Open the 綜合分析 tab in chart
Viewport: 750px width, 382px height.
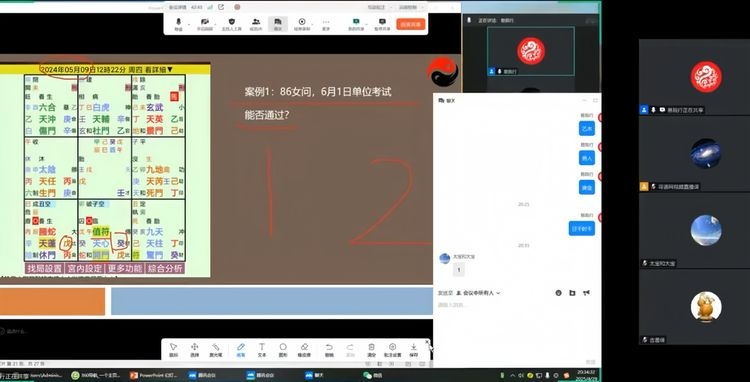point(165,268)
